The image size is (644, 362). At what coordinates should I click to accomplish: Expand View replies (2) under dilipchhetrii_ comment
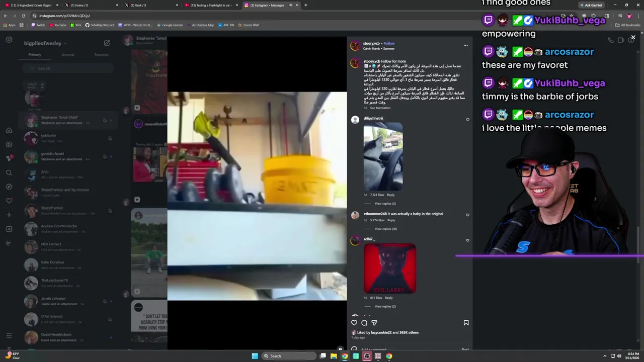point(385,204)
